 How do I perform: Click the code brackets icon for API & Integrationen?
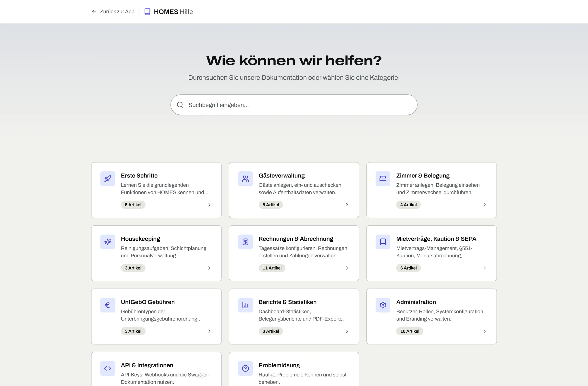coord(108,368)
